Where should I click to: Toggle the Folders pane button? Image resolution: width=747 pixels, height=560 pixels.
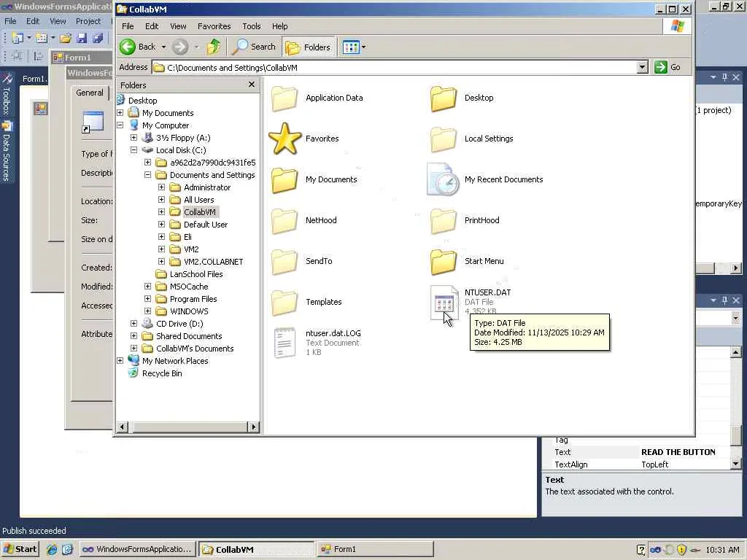[x=309, y=47]
